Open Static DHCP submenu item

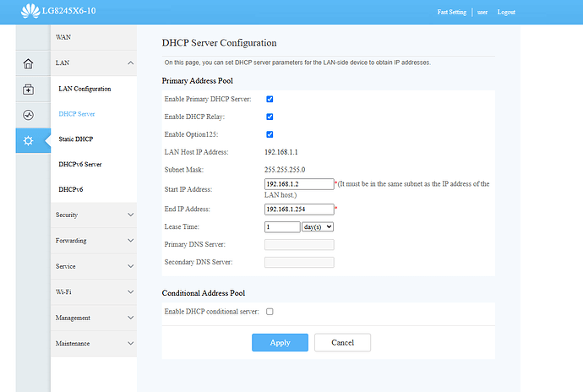(75, 139)
